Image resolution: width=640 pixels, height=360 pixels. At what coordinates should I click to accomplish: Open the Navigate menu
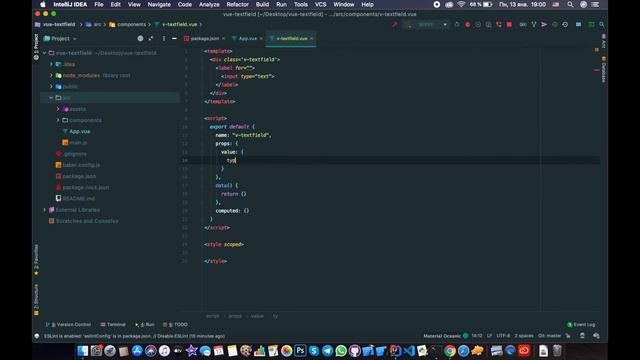pos(159,4)
